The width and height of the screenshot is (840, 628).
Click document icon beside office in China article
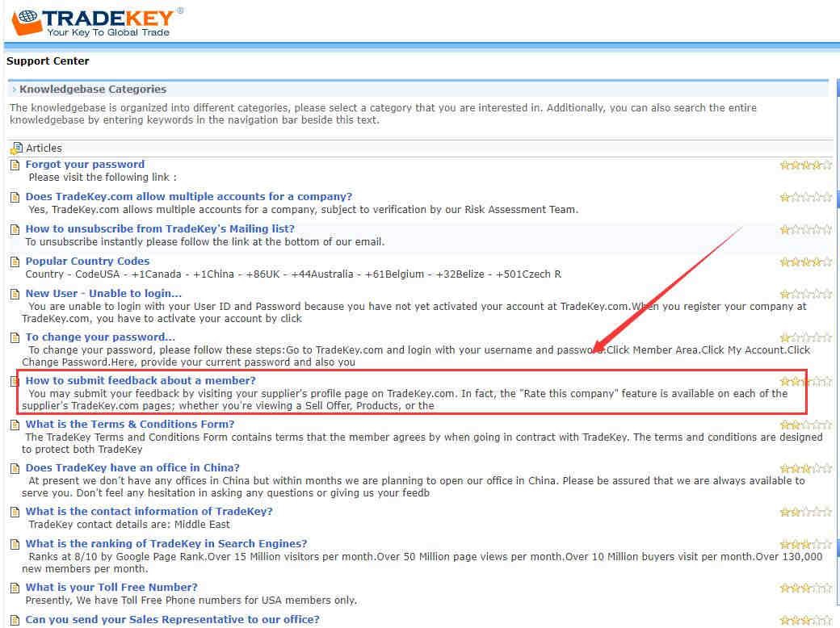(15, 468)
